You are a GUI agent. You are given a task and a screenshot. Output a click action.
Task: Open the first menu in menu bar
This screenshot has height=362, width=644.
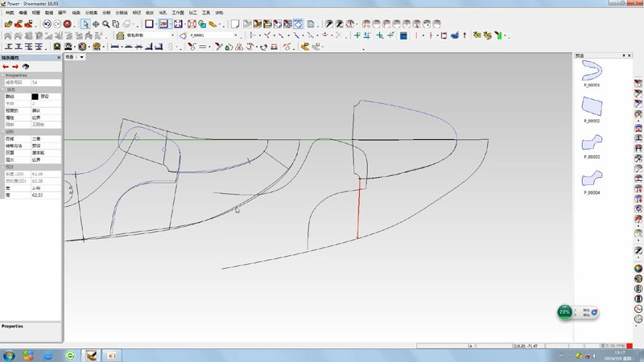pos(10,14)
